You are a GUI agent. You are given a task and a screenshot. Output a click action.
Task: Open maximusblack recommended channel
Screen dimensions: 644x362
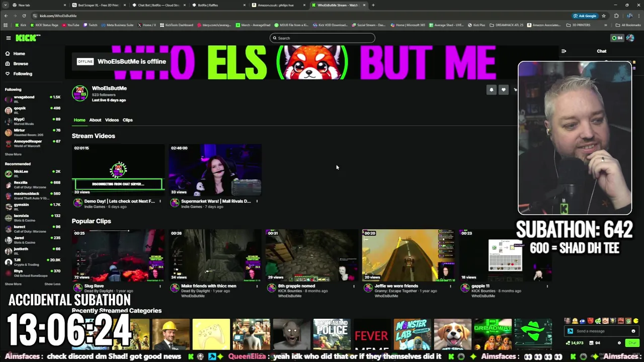click(x=32, y=195)
